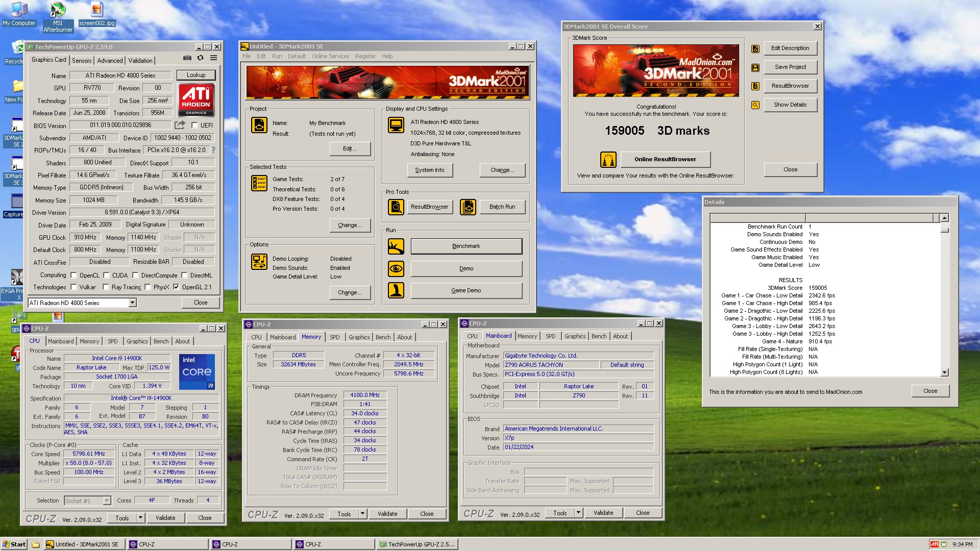The height and width of the screenshot is (551, 980).
Task: Click the Selected Tests checklist icon
Action: [x=259, y=183]
